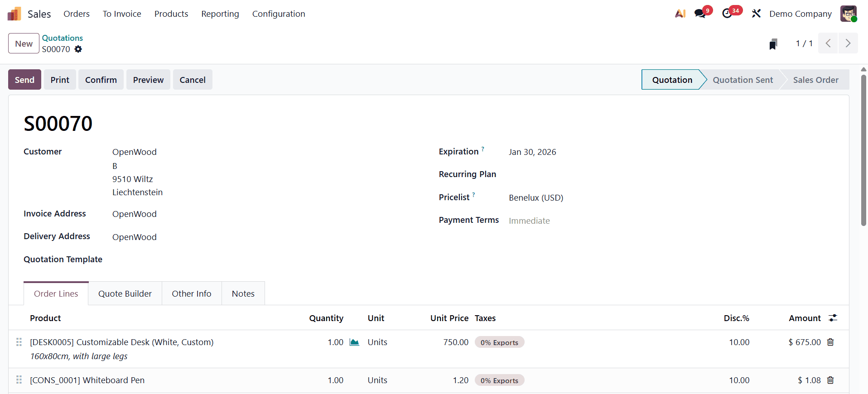Select the Order Lines tab
Image resolution: width=868 pixels, height=394 pixels.
coord(56,293)
